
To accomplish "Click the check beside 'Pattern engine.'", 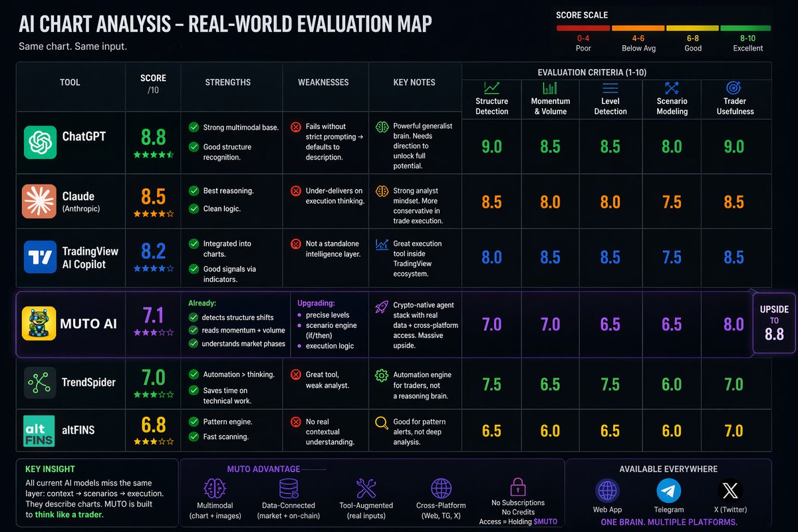I will pyautogui.click(x=194, y=422).
